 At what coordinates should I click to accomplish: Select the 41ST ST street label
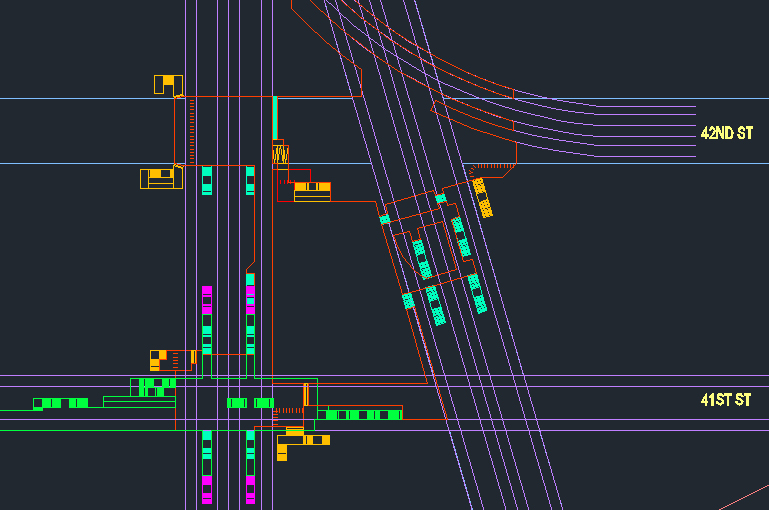click(x=725, y=400)
